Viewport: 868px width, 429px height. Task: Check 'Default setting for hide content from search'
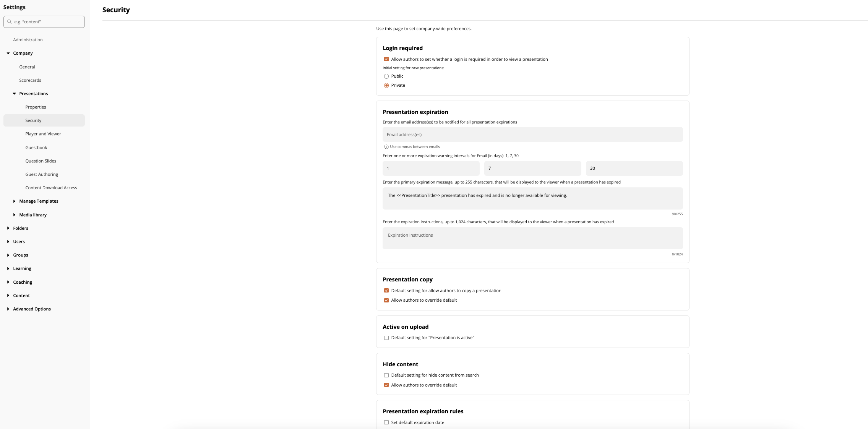(x=386, y=375)
